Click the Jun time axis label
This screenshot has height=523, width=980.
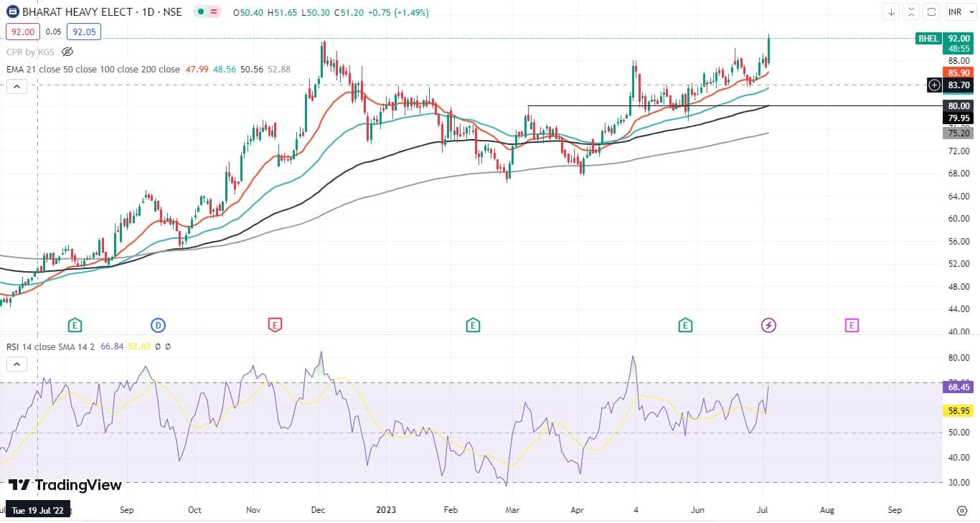[699, 510]
